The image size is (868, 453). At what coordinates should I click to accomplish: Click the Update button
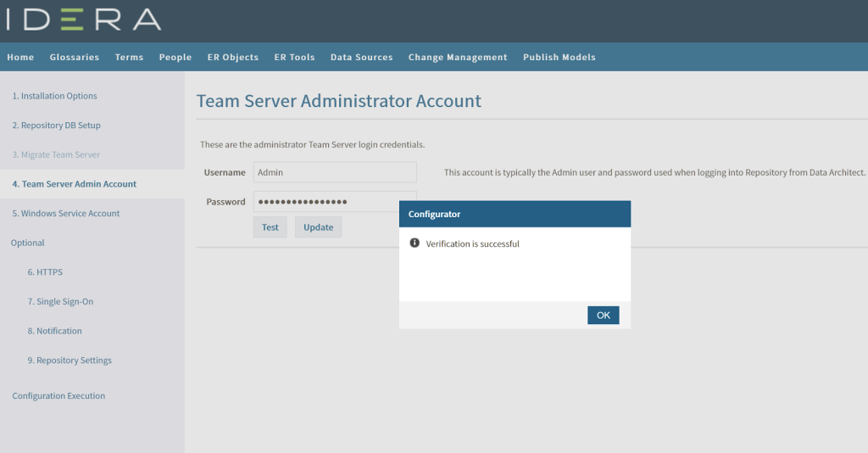tap(319, 227)
